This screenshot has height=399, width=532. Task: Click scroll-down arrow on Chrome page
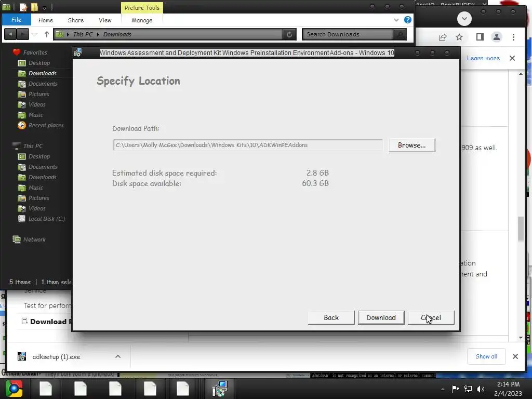point(521,338)
